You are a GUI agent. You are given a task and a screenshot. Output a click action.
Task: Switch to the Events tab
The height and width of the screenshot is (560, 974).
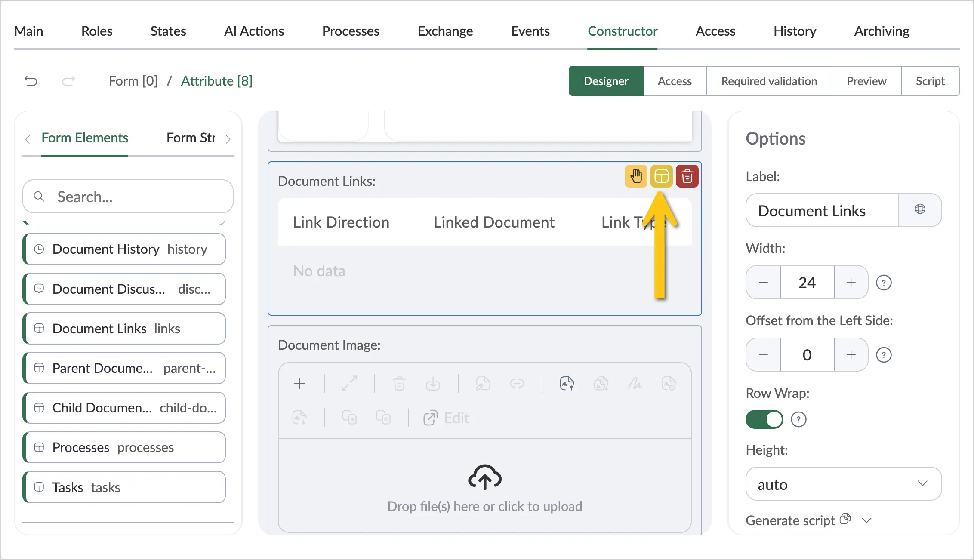[x=530, y=31]
